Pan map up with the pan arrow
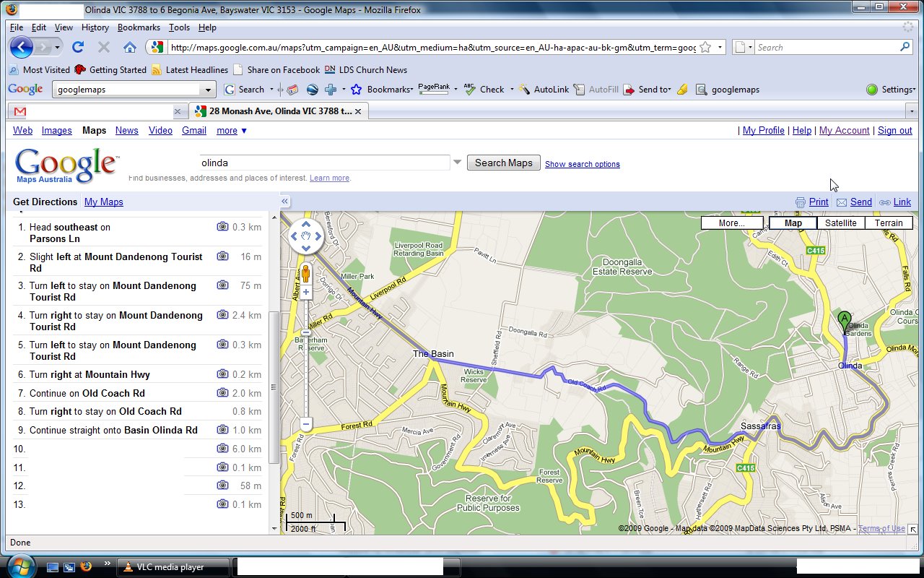 tap(306, 224)
